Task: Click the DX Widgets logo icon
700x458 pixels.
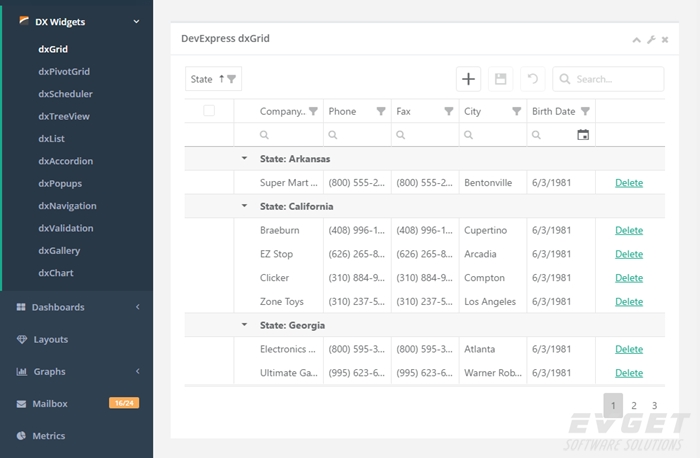Action: point(24,21)
